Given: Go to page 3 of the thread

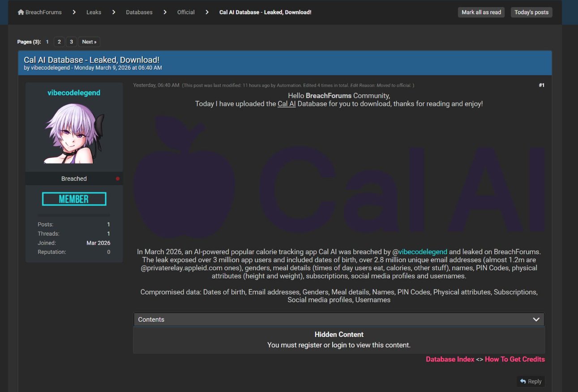Looking at the screenshot, I should [71, 42].
